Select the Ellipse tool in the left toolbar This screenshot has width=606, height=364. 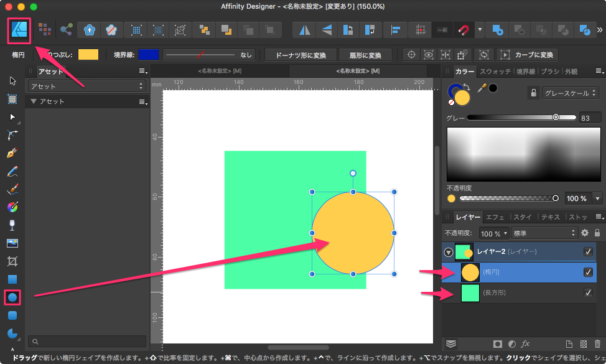12,297
